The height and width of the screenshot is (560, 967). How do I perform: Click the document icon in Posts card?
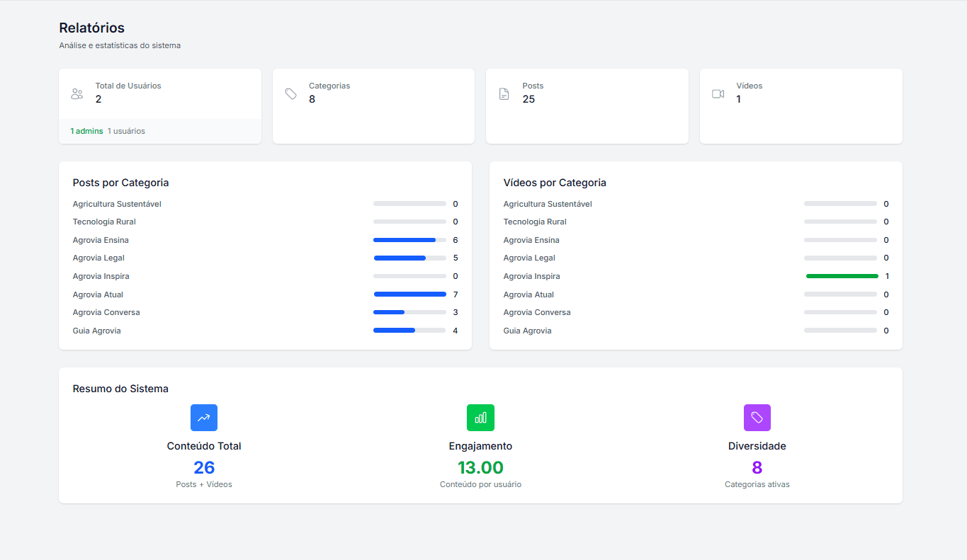[x=504, y=93]
